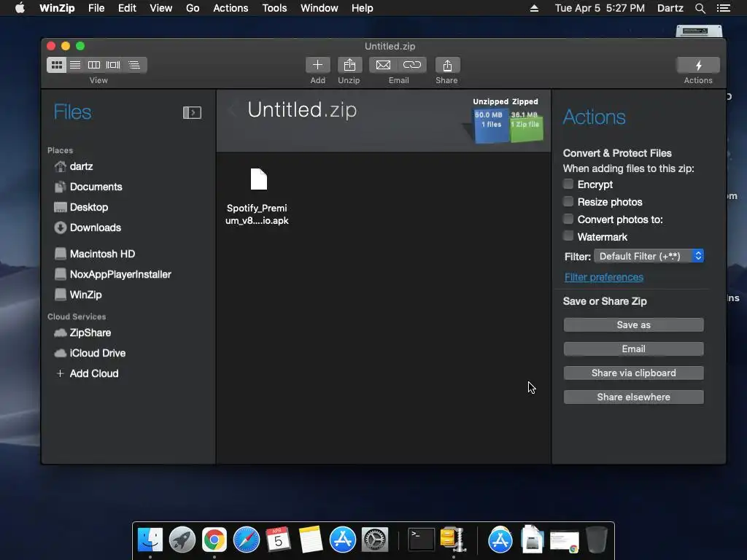Open Notes from the Dock

[311, 540]
